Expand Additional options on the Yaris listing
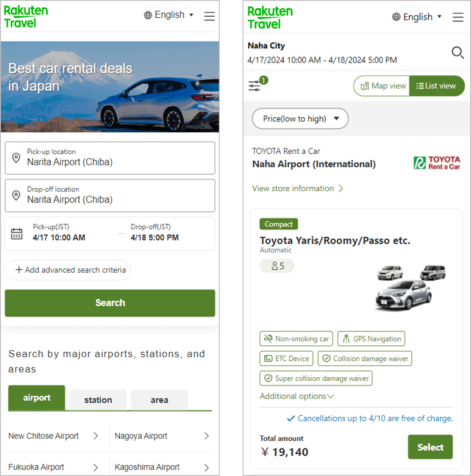The image size is (471, 476). tap(297, 396)
